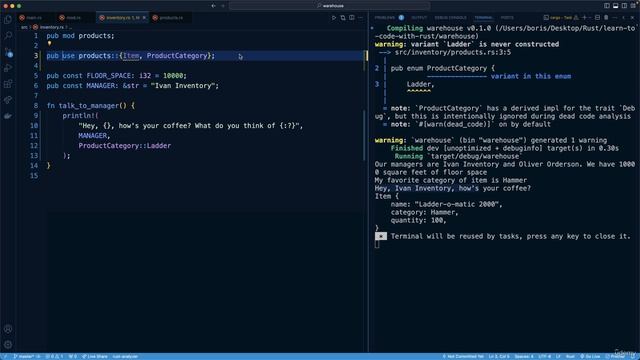Viewport: 640px width, 360px height.
Task: Close the terminal panel
Action: [633, 18]
